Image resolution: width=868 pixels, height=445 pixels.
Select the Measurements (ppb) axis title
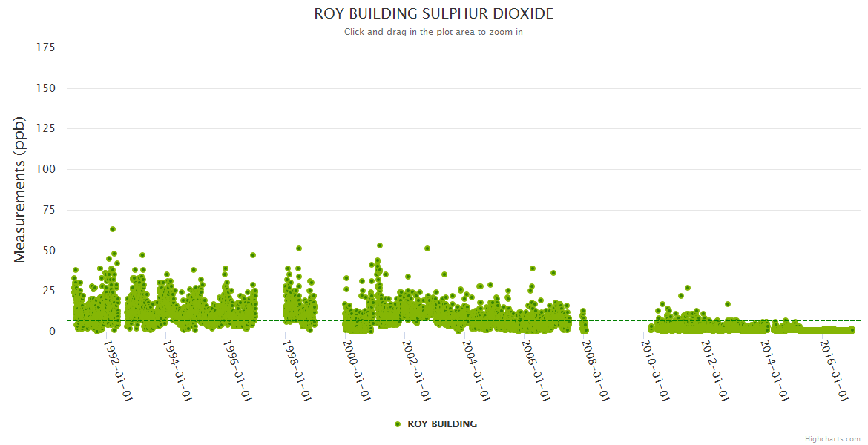tap(20, 189)
